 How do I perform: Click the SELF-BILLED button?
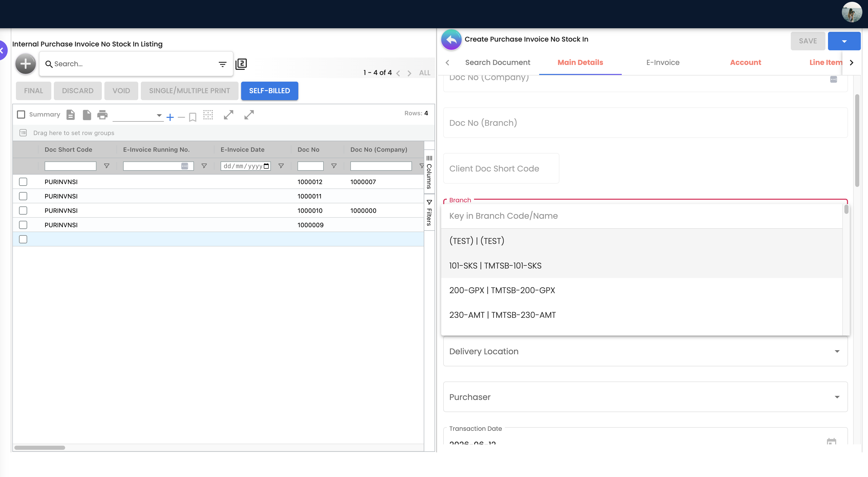(269, 91)
